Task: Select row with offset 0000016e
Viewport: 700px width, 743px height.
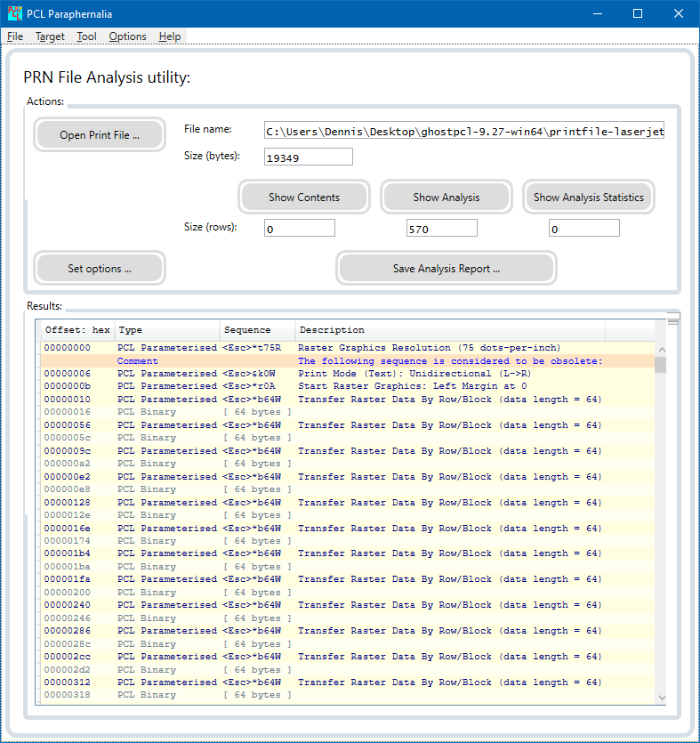Action: click(348, 529)
